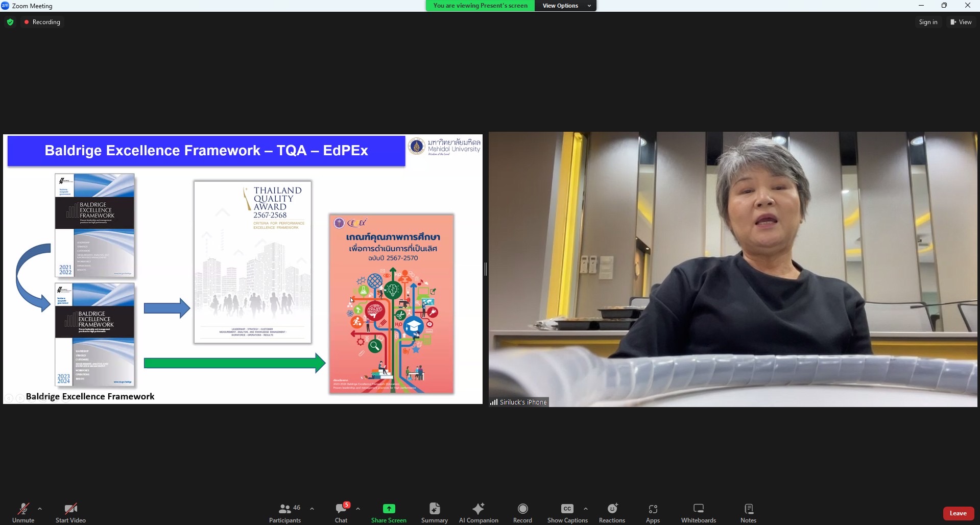Screen dimensions: 980x525
Task: Toggle Show Captions
Action: point(567,512)
